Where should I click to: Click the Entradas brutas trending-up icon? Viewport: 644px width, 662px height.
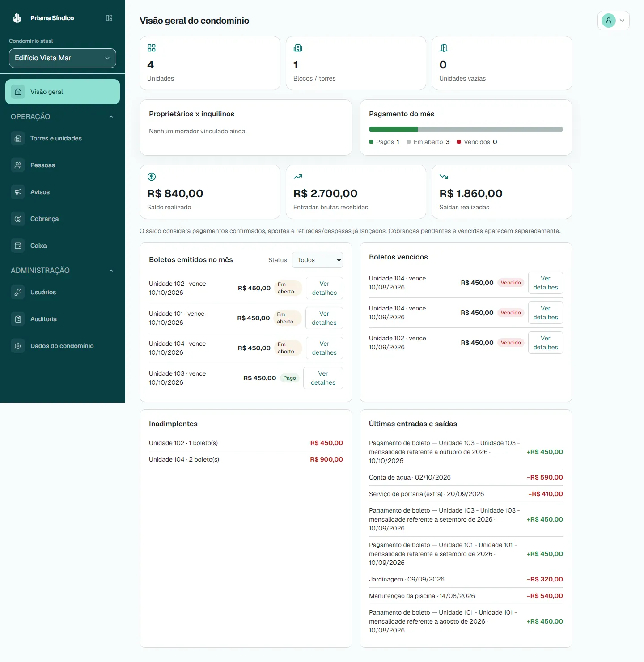tap(298, 177)
